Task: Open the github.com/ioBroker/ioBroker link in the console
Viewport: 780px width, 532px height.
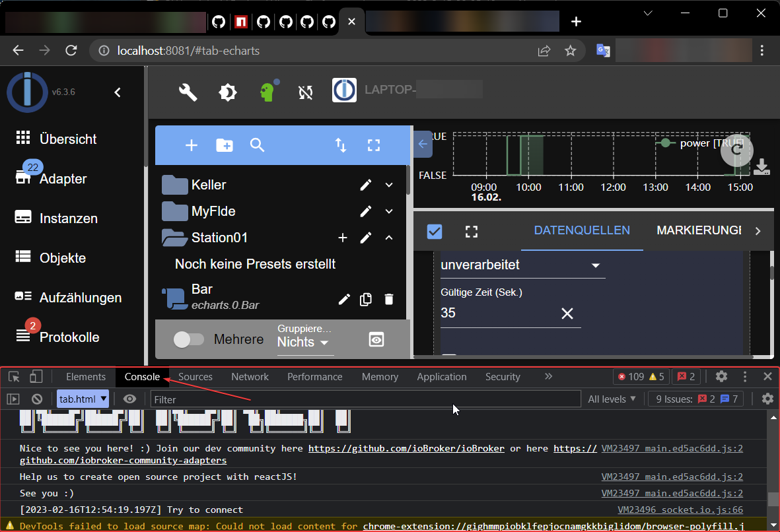Action: pos(406,448)
